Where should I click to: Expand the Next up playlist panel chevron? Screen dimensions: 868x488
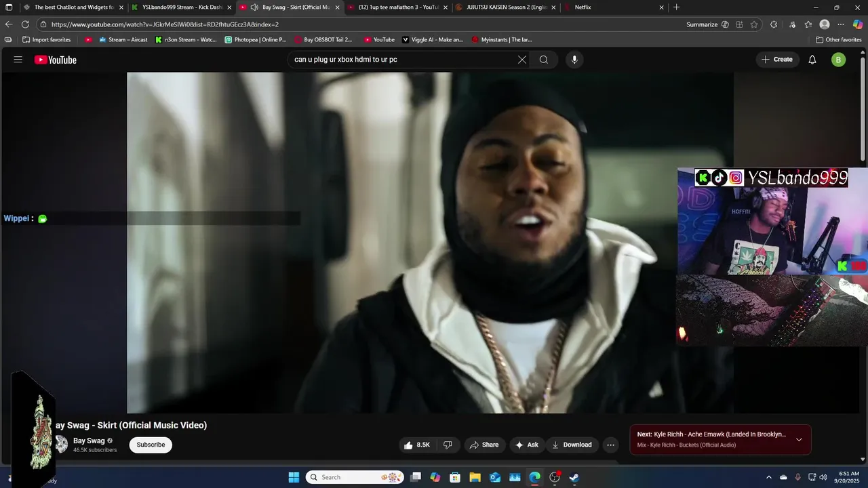(x=799, y=439)
